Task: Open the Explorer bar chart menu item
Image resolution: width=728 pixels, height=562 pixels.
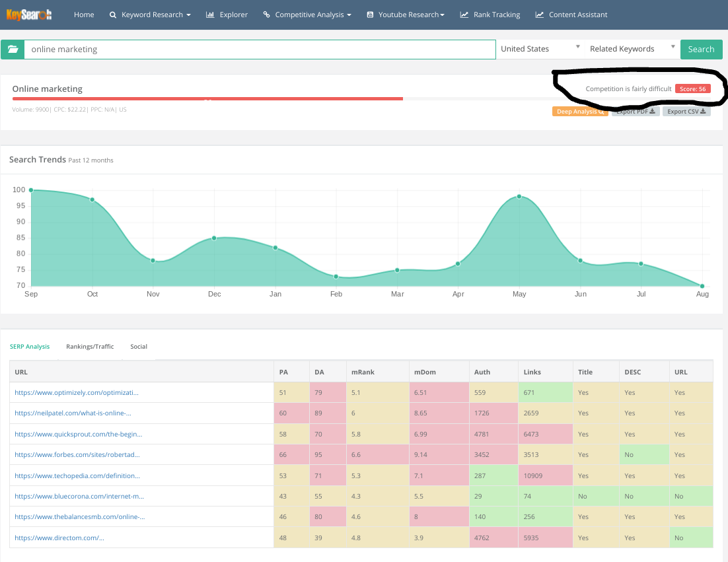Action: click(x=227, y=15)
